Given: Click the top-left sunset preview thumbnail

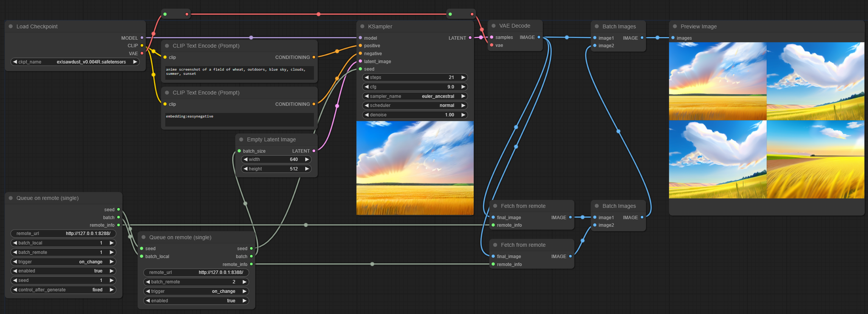Looking at the screenshot, I should click(717, 81).
